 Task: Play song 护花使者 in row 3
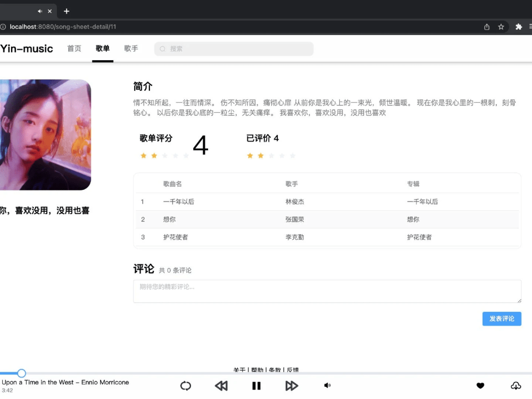176,237
